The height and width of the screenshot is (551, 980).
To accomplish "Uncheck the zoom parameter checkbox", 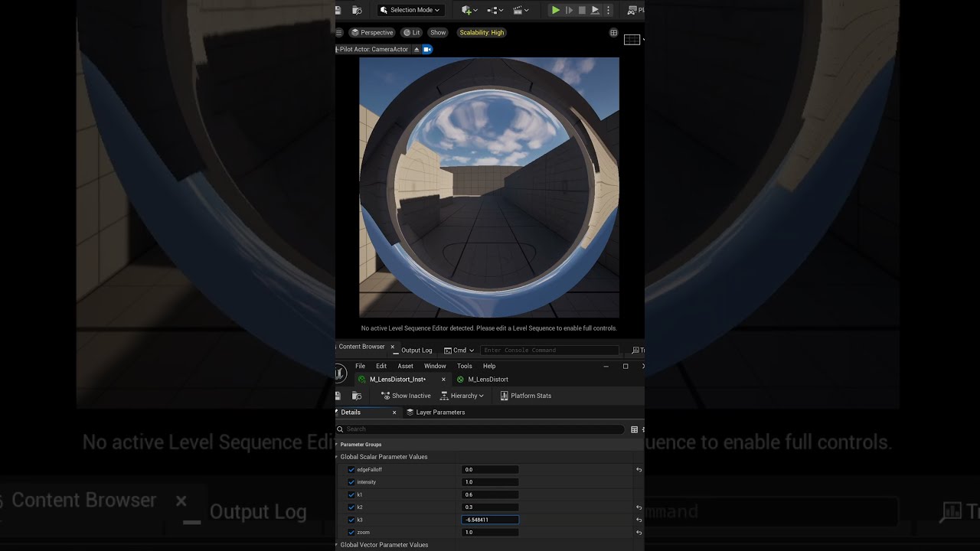I will coord(351,532).
